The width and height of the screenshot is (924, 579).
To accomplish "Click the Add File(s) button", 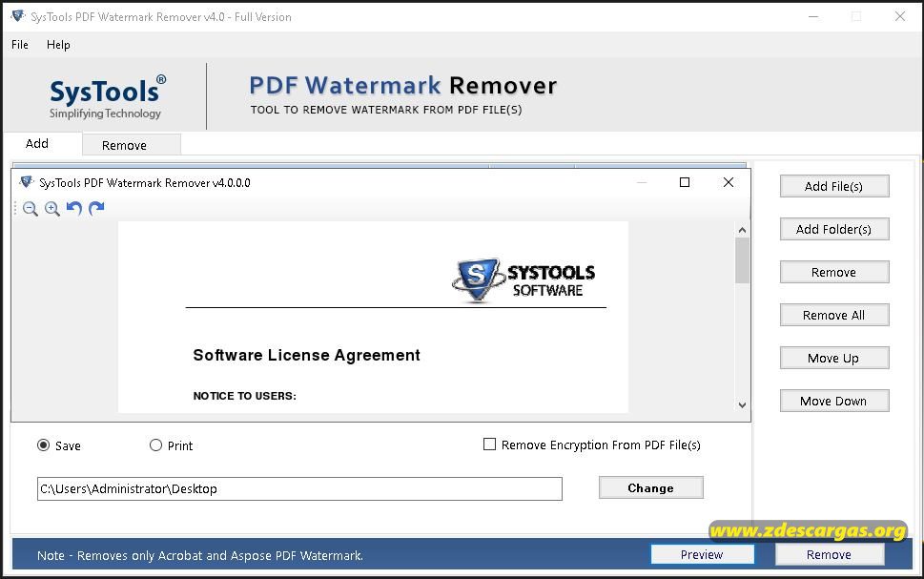I will 833,186.
